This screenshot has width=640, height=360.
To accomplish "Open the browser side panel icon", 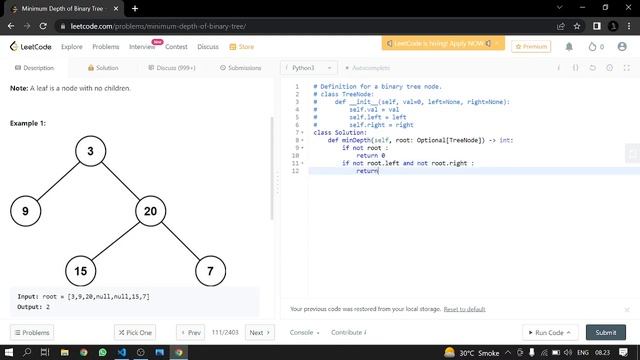I will [597, 26].
